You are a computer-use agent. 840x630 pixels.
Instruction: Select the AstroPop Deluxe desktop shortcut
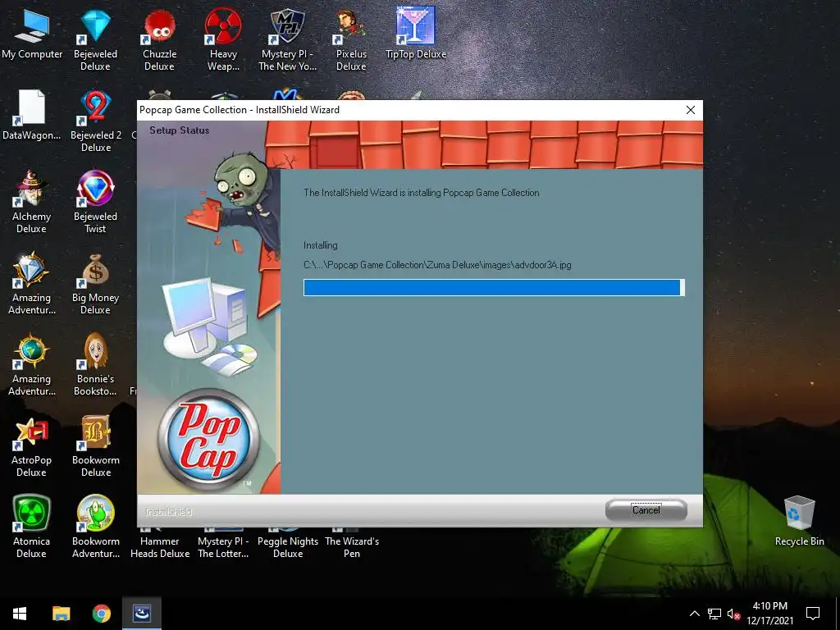pos(31,447)
